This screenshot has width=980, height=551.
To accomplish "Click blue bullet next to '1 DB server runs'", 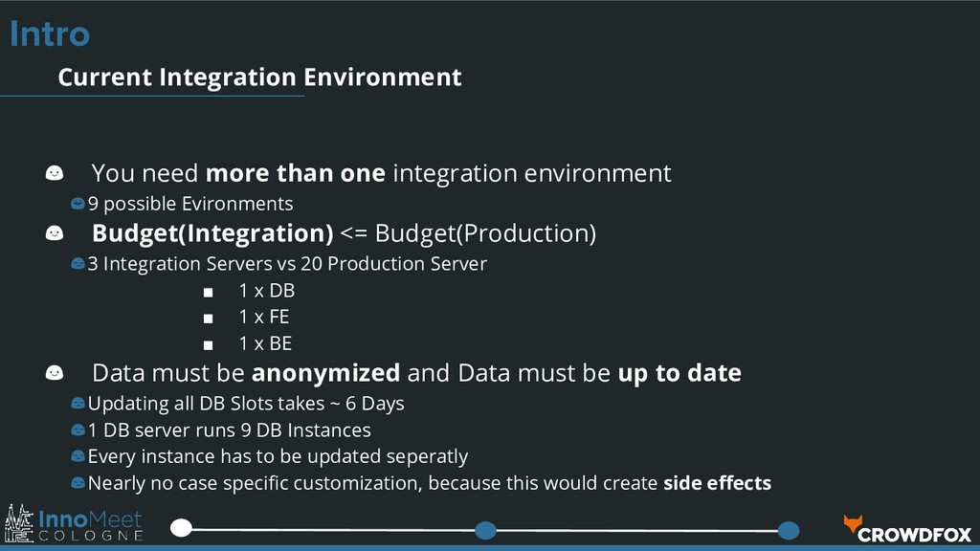I will click(x=78, y=430).
